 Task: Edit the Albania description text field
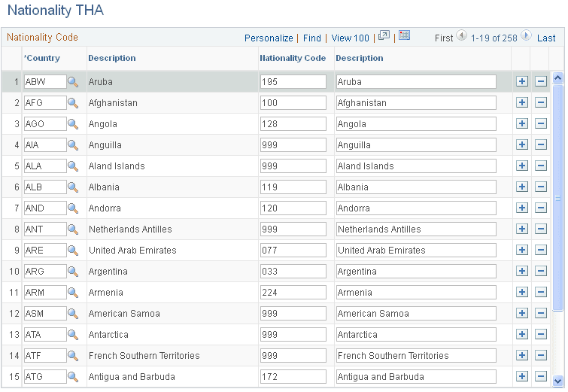416,187
